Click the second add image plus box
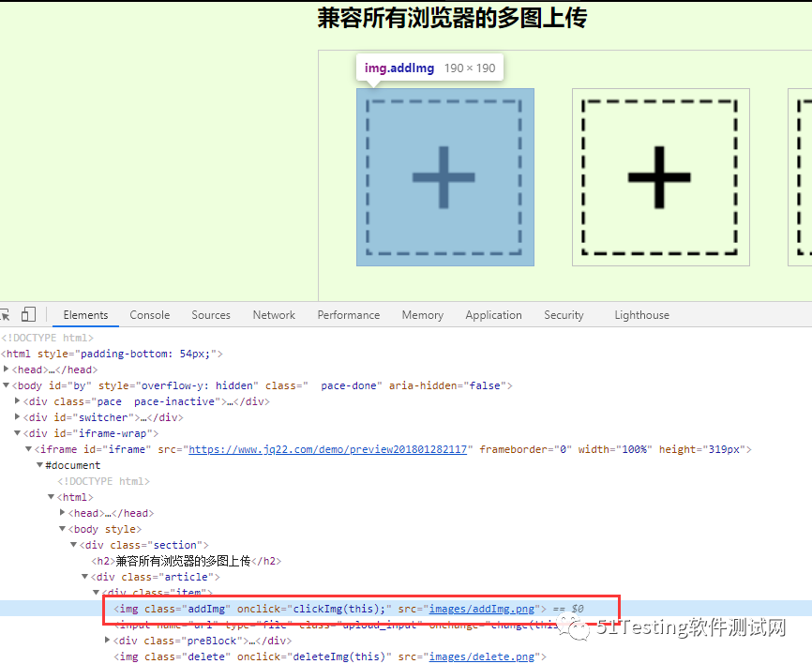 [660, 177]
